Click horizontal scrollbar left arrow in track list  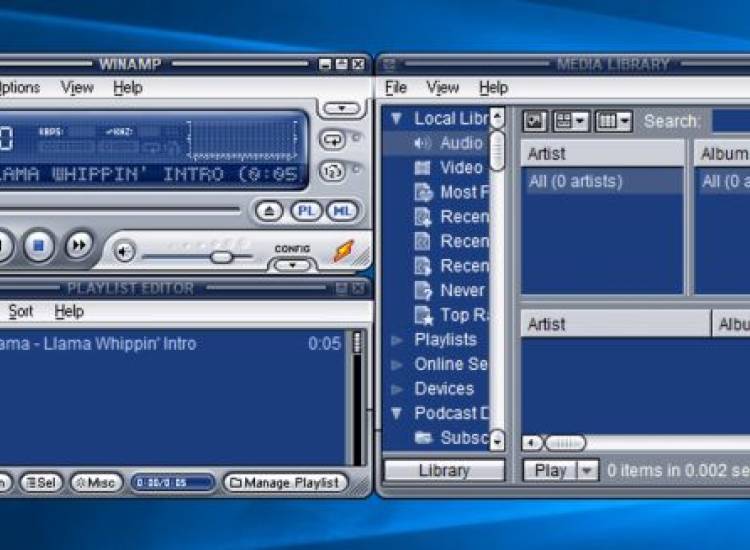(532, 443)
